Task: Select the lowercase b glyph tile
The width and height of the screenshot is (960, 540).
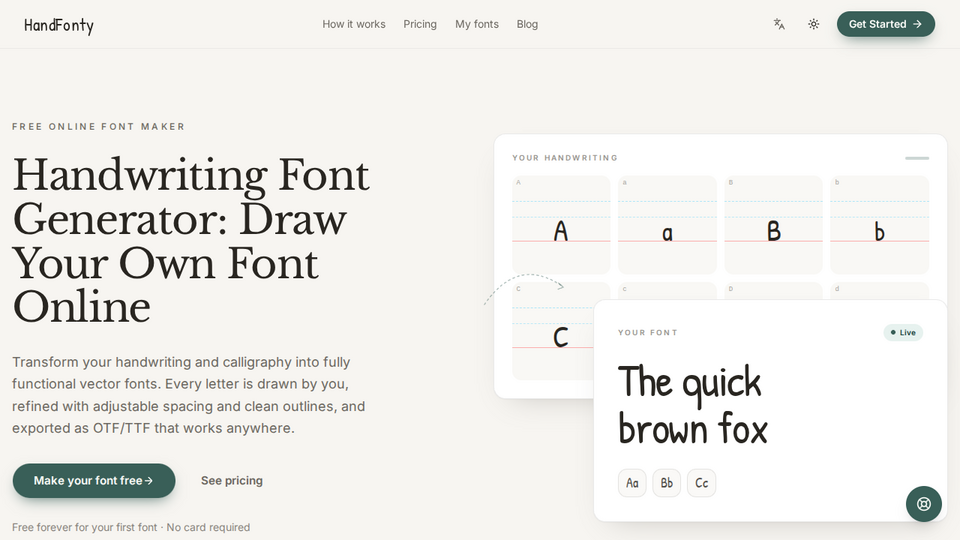Action: click(x=879, y=225)
